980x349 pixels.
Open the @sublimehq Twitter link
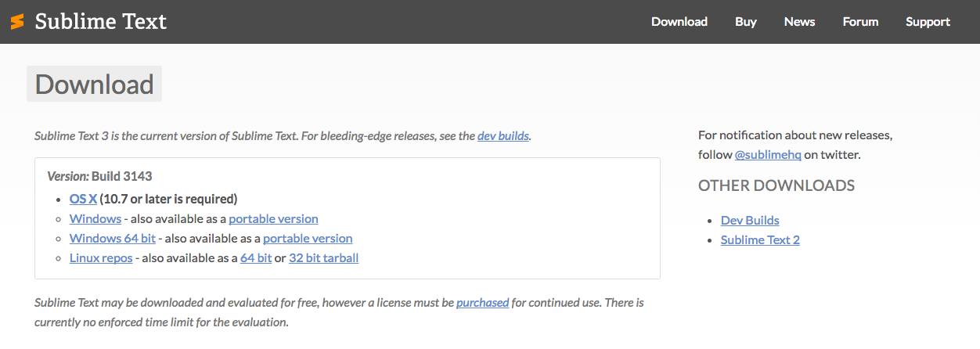[767, 155]
